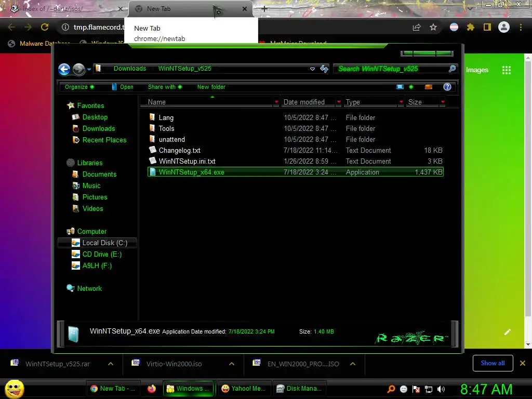Sort by the Type column header
This screenshot has height=399, width=532.
(x=353, y=102)
